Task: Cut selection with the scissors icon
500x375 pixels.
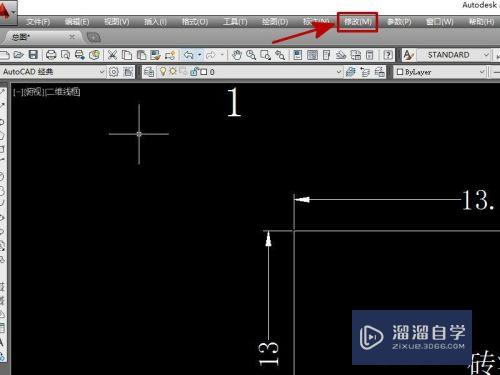Action: pos(112,55)
